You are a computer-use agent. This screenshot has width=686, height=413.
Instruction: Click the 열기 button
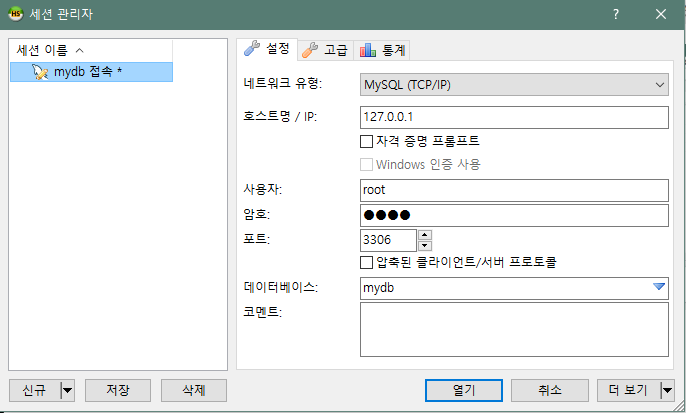(x=464, y=390)
